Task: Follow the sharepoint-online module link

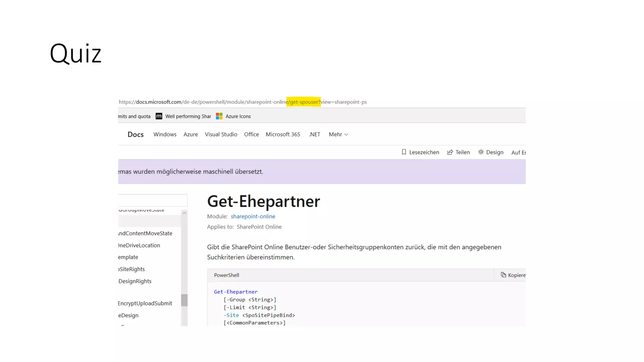Action: (x=253, y=217)
